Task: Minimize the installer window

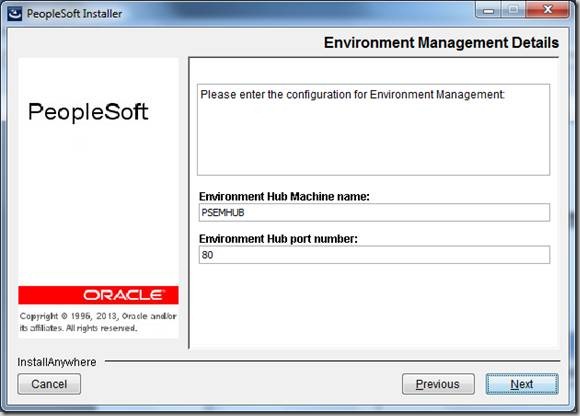Action: [x=488, y=10]
